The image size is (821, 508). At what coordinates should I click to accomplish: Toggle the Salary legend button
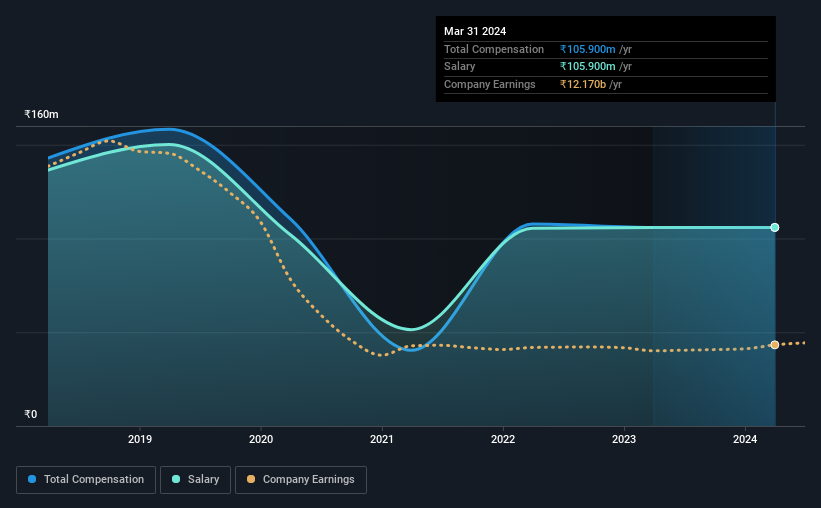(x=195, y=480)
